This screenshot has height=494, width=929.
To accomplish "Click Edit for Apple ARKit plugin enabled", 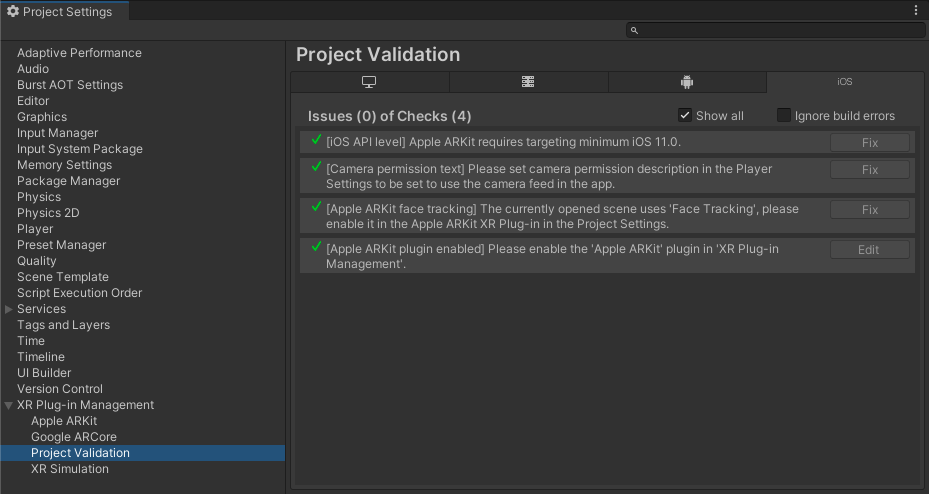I will pyautogui.click(x=869, y=250).
